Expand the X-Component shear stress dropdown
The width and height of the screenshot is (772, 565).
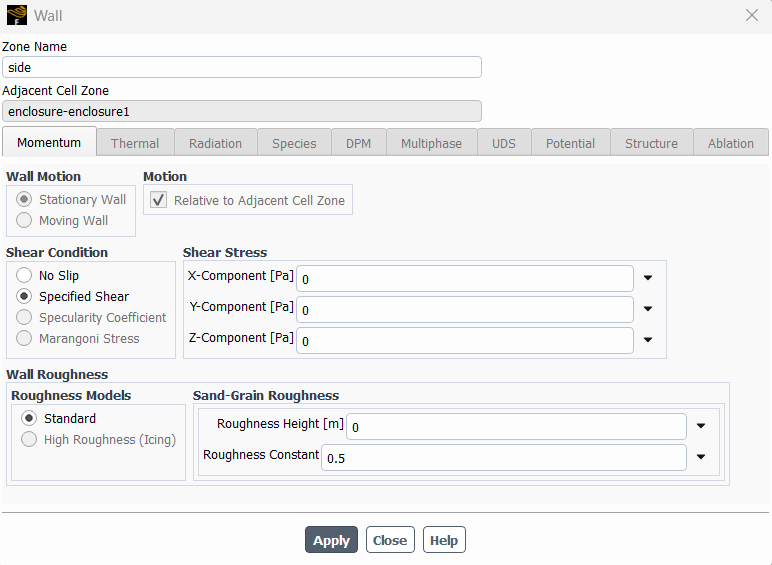click(x=648, y=279)
